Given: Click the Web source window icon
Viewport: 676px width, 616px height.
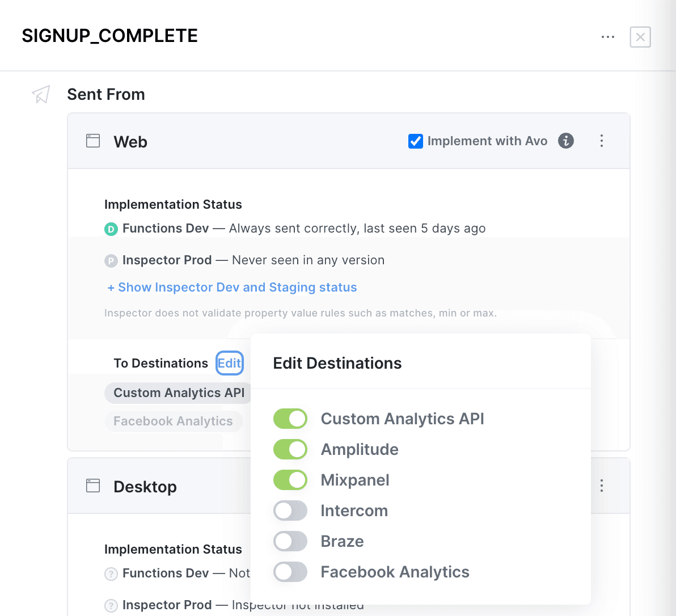Looking at the screenshot, I should [93, 141].
